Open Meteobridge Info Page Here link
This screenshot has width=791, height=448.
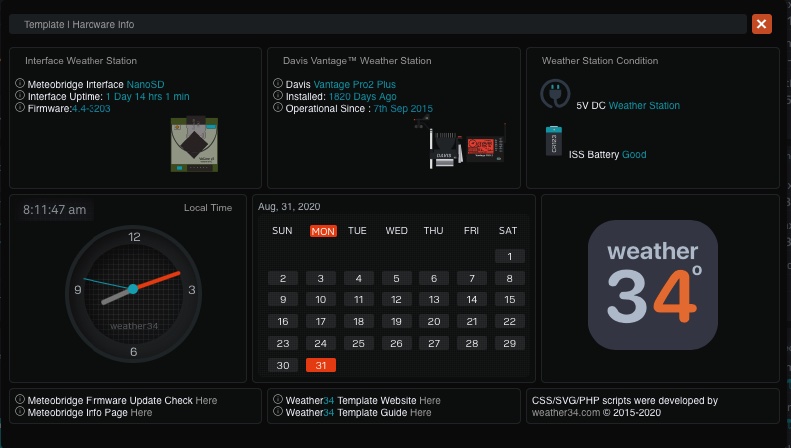141,413
